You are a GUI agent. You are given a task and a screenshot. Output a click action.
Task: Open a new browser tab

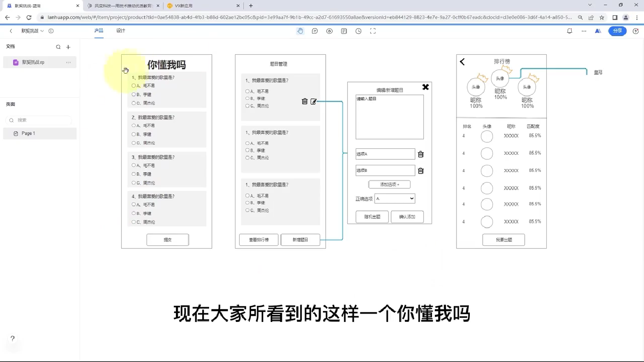pos(251,6)
